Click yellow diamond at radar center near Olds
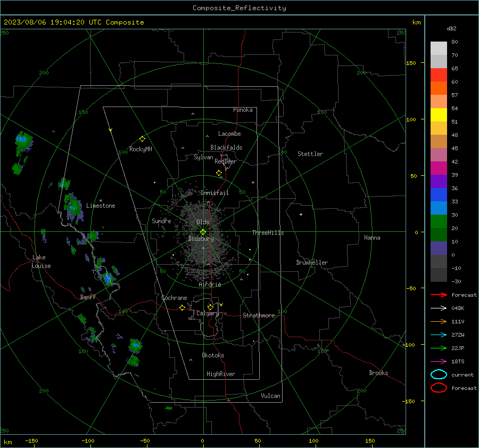 [x=203, y=232]
